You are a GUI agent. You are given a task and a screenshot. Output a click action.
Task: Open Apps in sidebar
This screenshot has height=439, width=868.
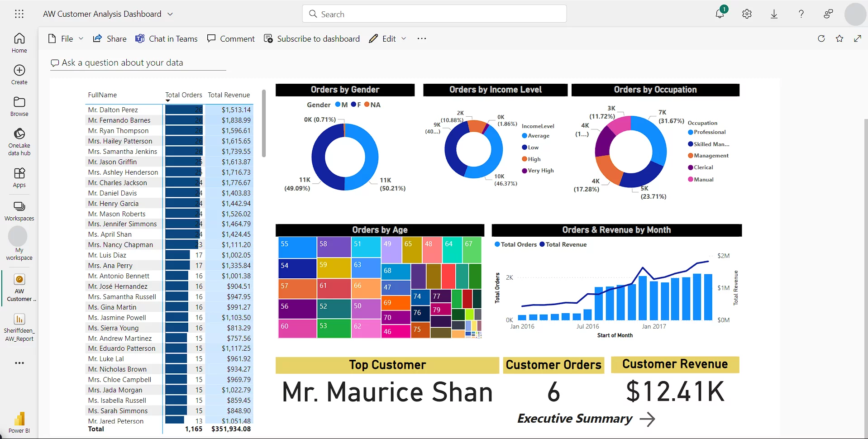coord(19,177)
